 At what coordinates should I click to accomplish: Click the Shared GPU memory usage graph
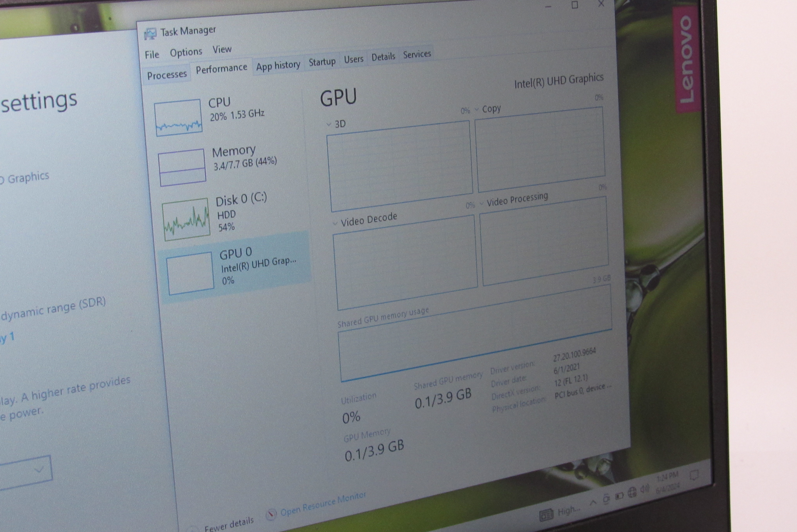pyautogui.click(x=475, y=333)
